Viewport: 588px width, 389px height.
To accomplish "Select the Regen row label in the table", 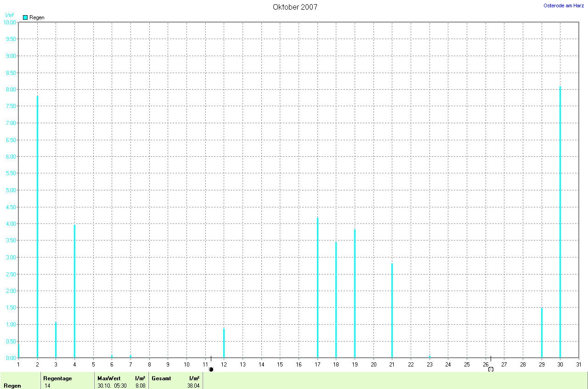I will coord(12,386).
